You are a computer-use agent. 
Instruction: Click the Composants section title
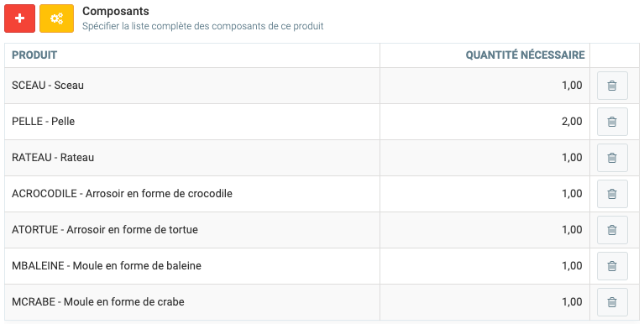(x=116, y=12)
